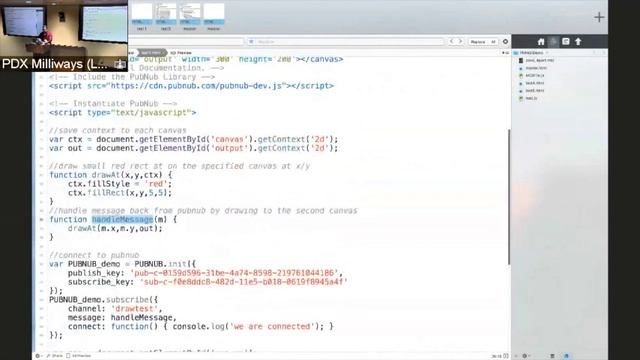Click the trash icon at sidebar bottom

pyautogui.click(x=552, y=356)
